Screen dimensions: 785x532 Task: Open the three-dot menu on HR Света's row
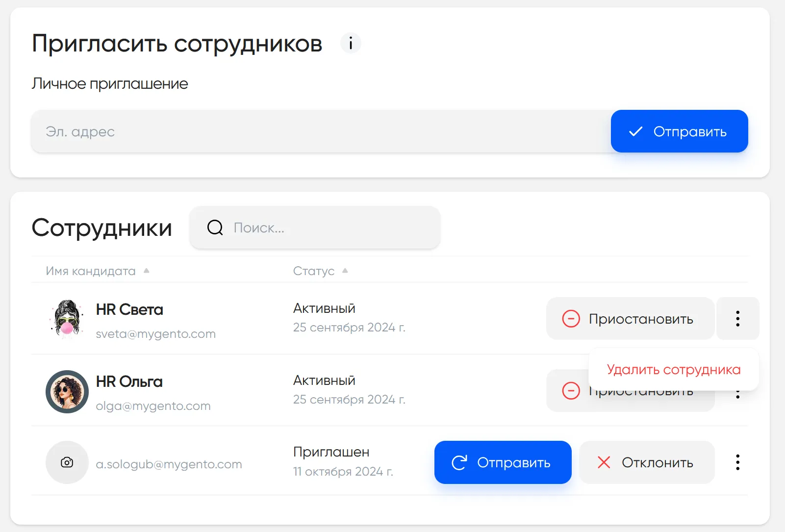click(737, 319)
